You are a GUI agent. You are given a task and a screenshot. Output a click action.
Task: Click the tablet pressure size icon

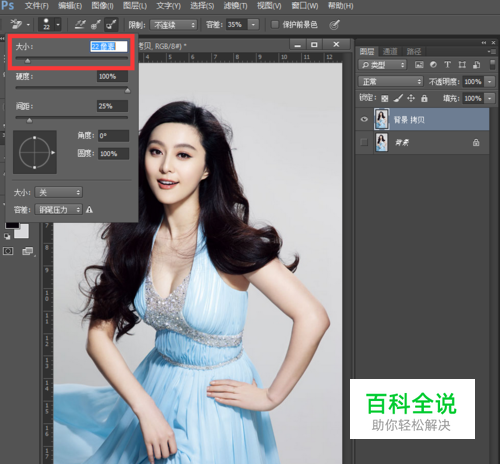(334, 24)
